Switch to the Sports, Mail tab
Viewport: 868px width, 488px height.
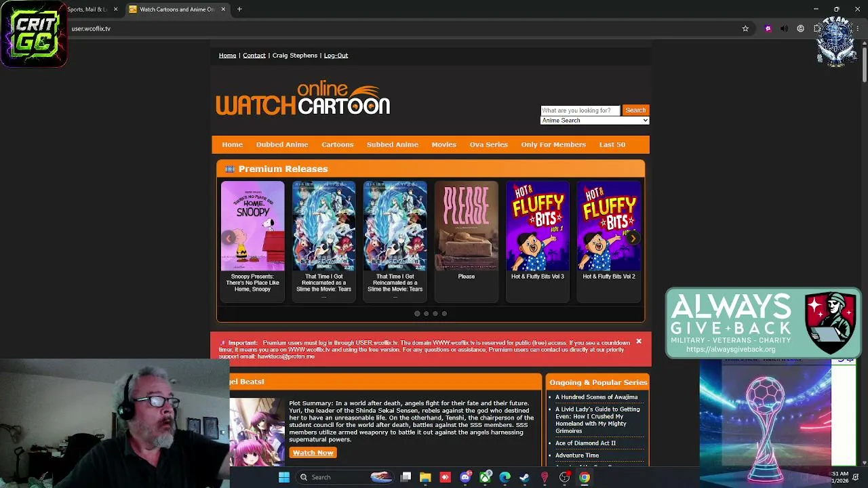pos(87,9)
